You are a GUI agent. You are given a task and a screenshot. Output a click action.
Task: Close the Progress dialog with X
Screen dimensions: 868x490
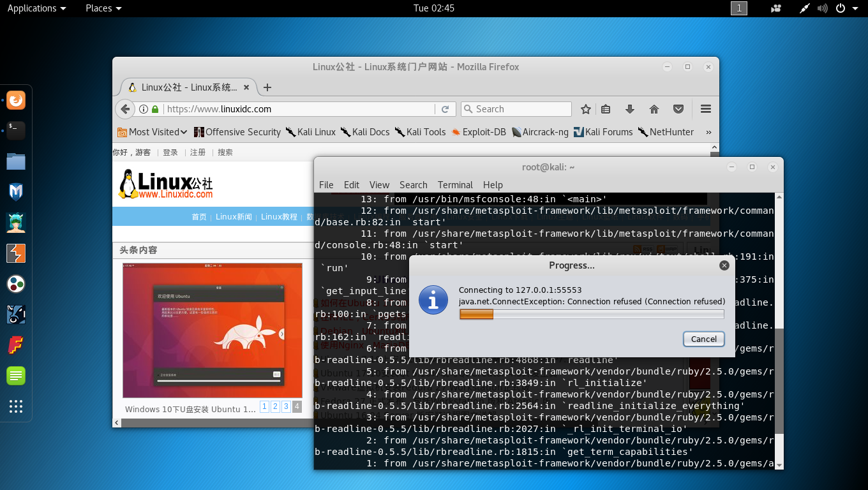(724, 265)
